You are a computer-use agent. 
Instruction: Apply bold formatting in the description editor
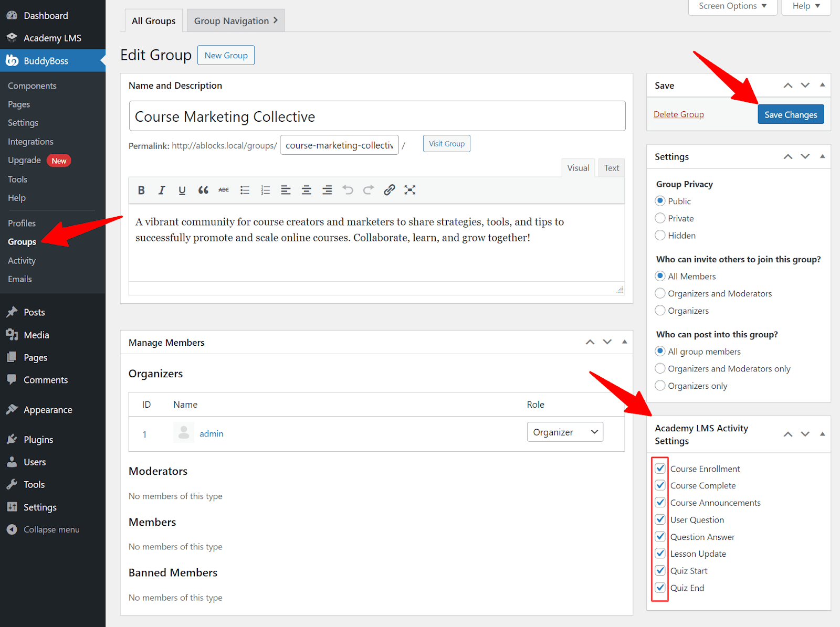pyautogui.click(x=141, y=190)
